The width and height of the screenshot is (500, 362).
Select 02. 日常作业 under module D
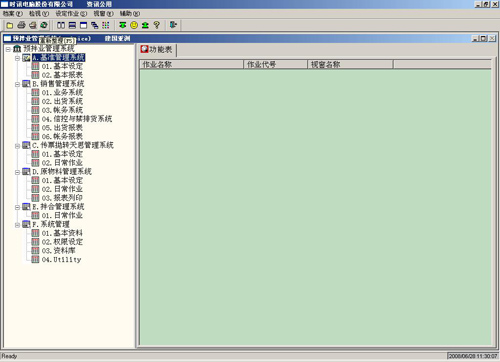(x=62, y=189)
